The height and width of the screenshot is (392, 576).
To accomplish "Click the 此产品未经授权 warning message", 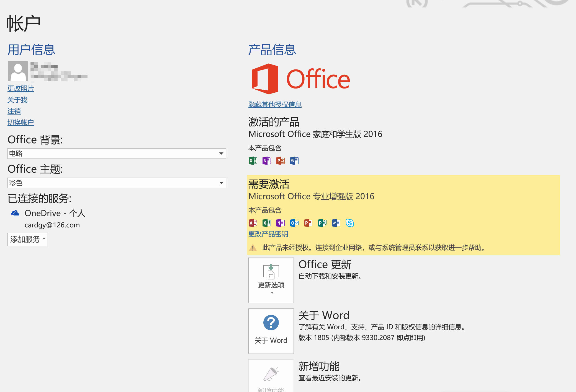I will pos(374,248).
